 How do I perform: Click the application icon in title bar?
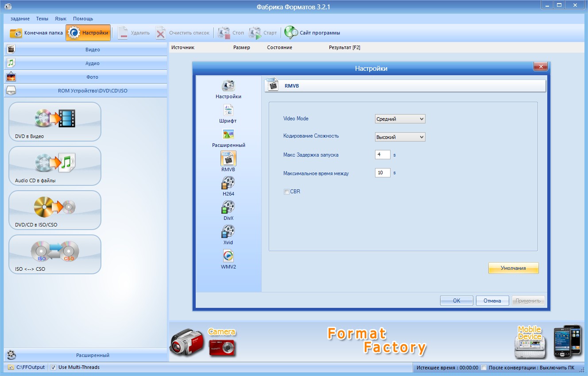coord(8,6)
